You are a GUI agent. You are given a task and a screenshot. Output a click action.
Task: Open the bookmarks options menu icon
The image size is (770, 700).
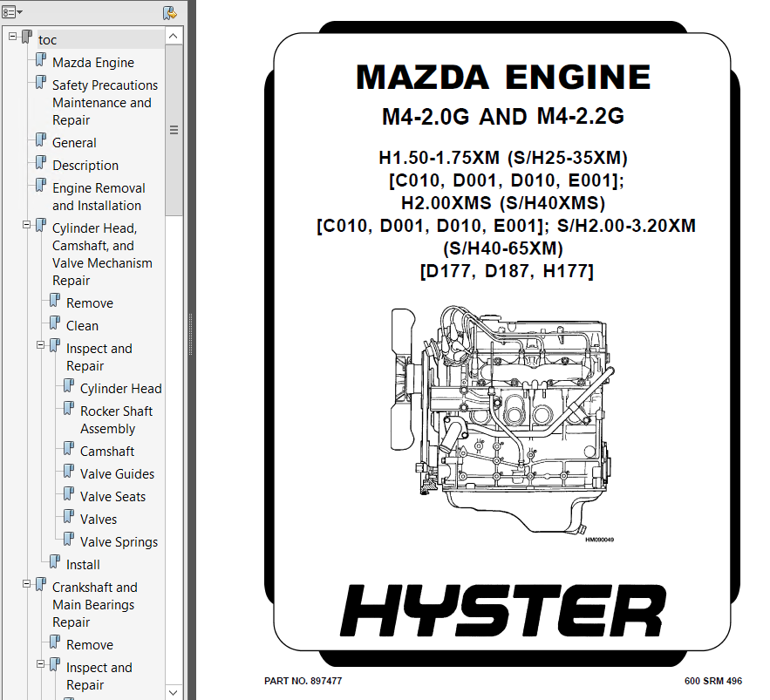tap(12, 12)
